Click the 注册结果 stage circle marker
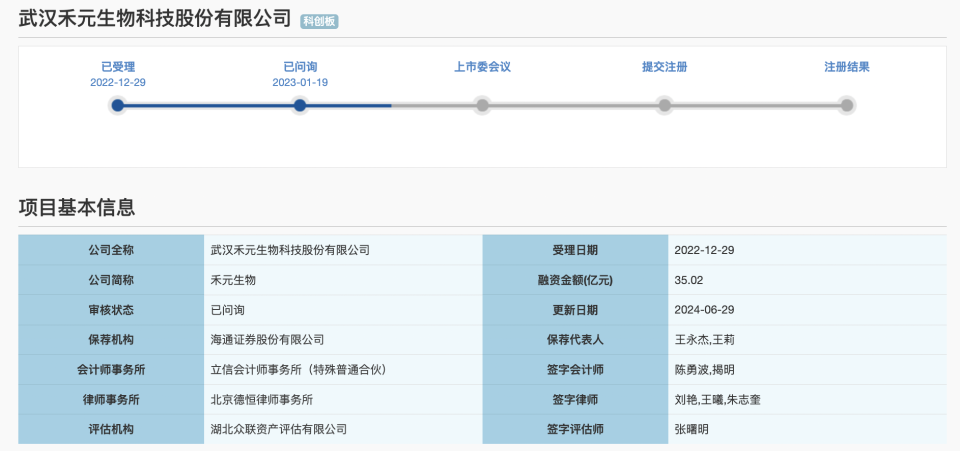The width and height of the screenshot is (960, 451). click(x=846, y=105)
